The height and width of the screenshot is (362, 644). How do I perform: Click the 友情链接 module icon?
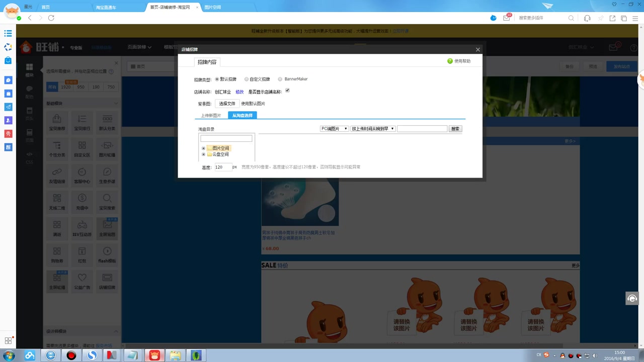click(57, 175)
